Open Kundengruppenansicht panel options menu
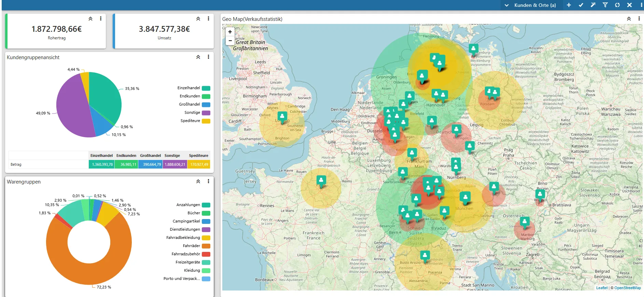Screen dimensions: 644x297 pos(208,57)
